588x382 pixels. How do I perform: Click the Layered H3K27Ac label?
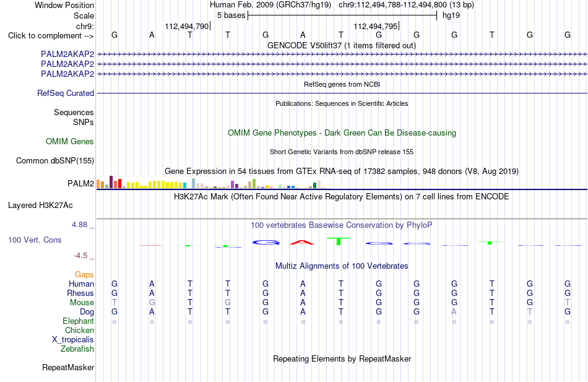click(40, 206)
